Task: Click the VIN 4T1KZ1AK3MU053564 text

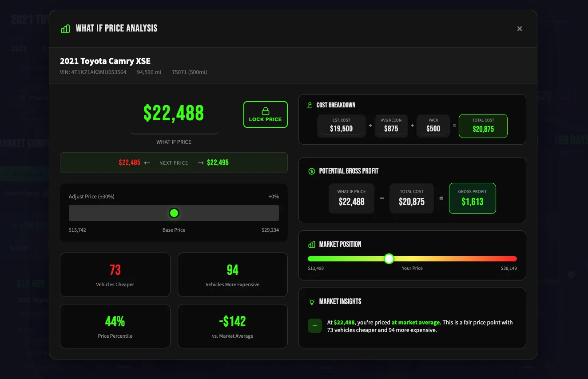Action: (x=93, y=72)
